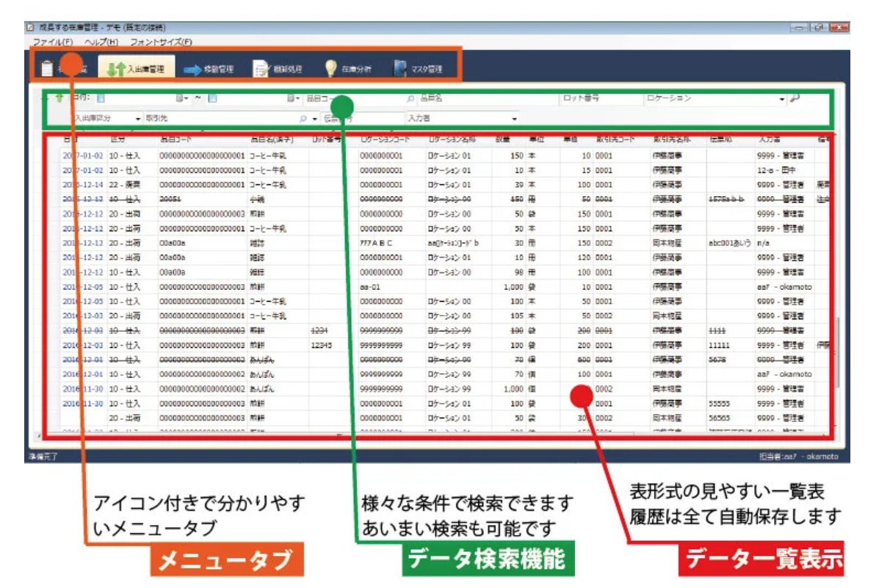Click the clipboard icon on the first tab
Viewport: 879px width, 588px height.
coord(46,68)
